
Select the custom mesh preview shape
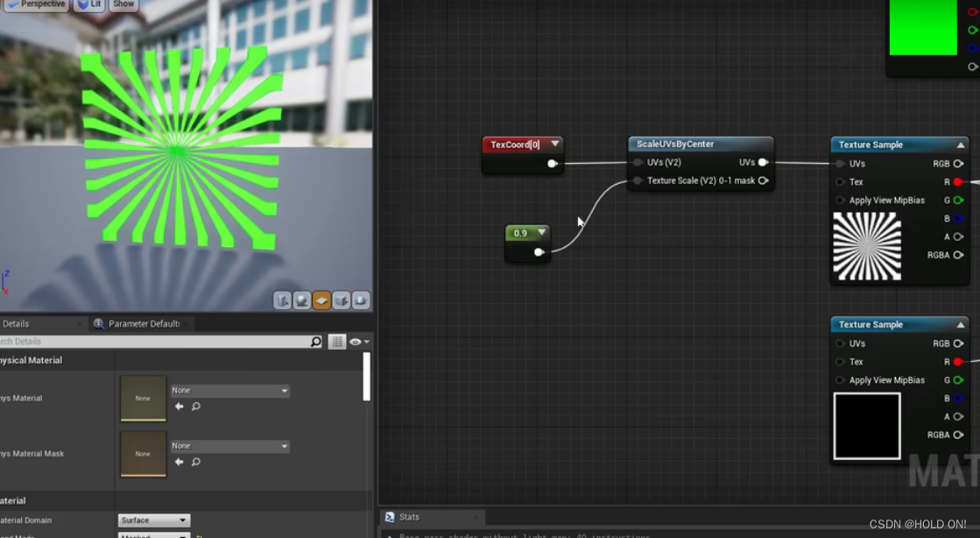click(x=361, y=301)
